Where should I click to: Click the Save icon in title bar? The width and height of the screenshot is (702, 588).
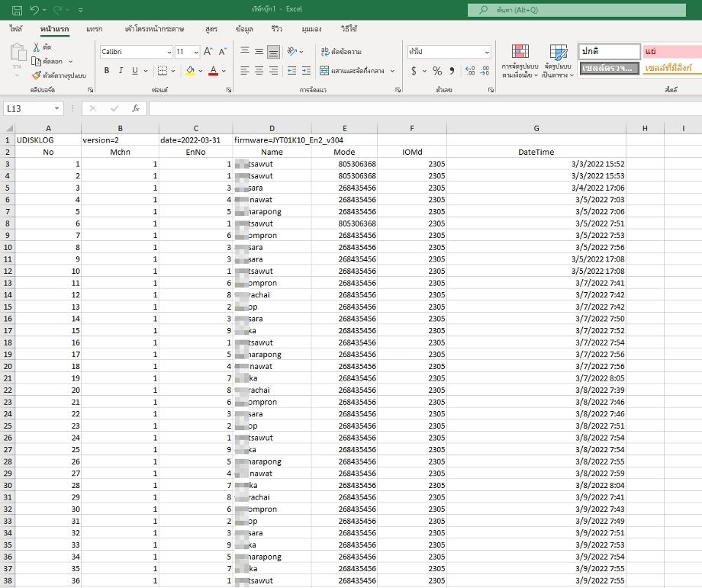click(x=15, y=10)
